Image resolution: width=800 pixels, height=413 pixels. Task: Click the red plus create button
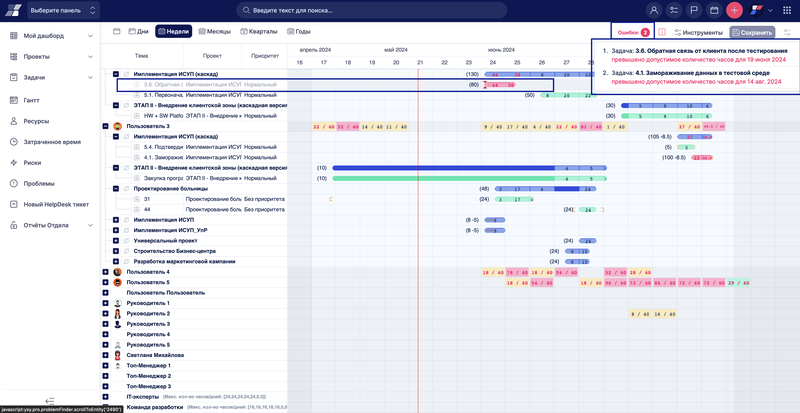[x=734, y=10]
